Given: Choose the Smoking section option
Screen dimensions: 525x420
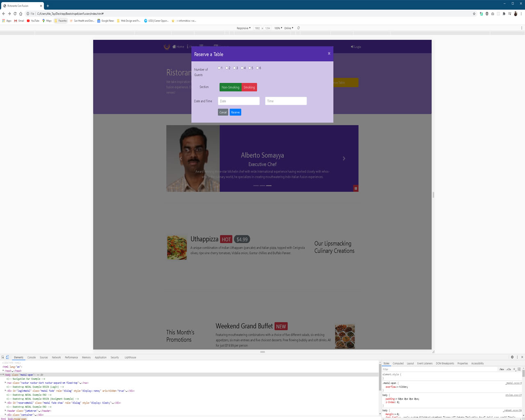Looking at the screenshot, I should [x=249, y=87].
